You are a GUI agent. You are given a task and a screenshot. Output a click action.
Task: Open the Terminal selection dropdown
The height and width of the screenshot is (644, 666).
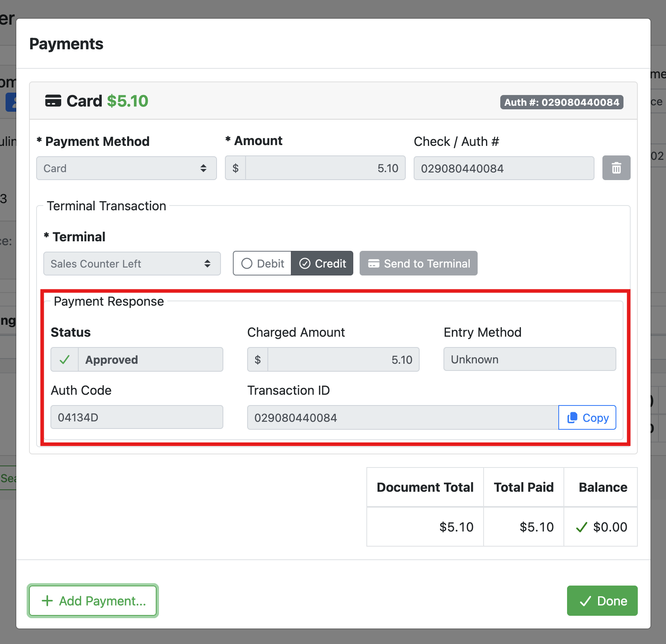click(x=132, y=264)
